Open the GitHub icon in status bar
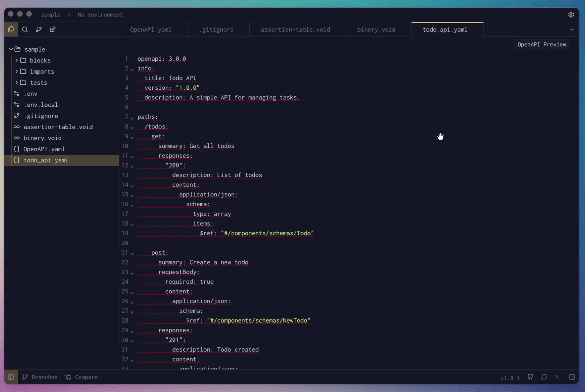This screenshot has width=585, height=392. 530,377
